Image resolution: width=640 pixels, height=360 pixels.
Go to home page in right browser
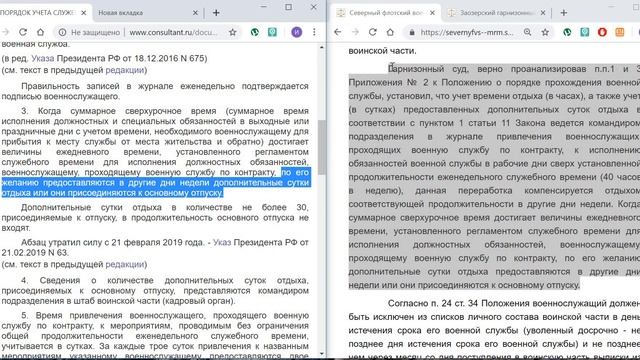[x=390, y=32]
